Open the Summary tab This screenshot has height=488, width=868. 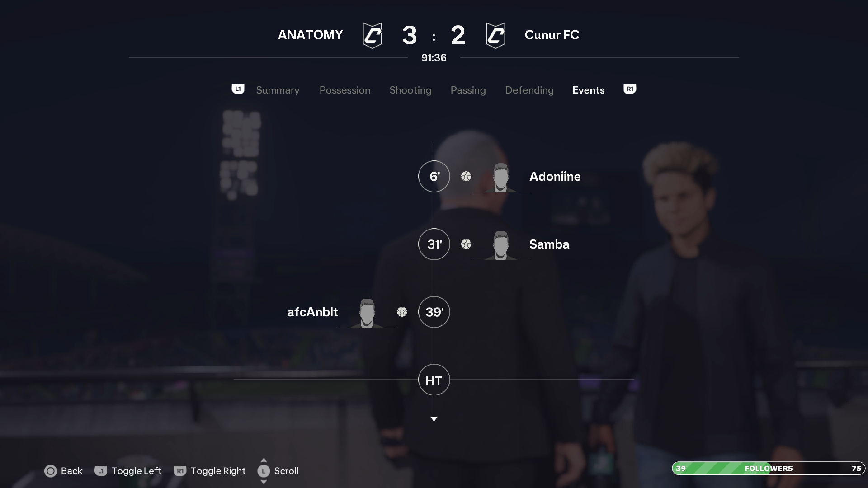(x=278, y=90)
